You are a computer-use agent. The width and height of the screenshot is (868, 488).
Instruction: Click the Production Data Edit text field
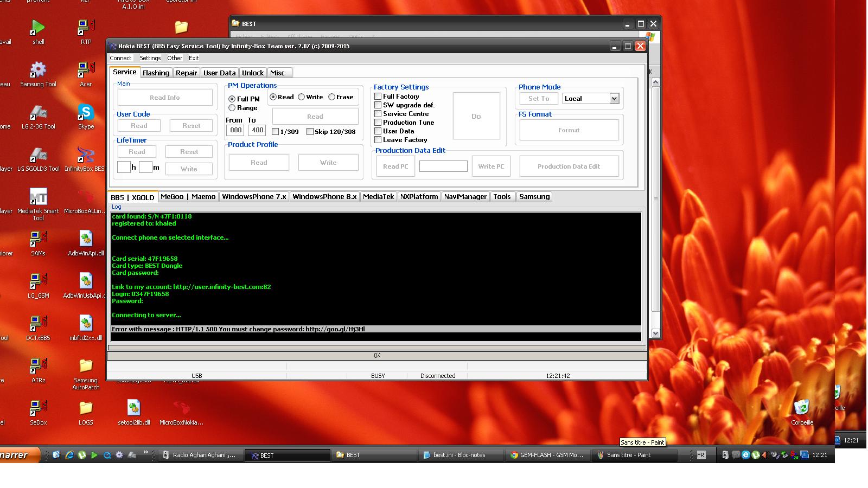tap(443, 166)
